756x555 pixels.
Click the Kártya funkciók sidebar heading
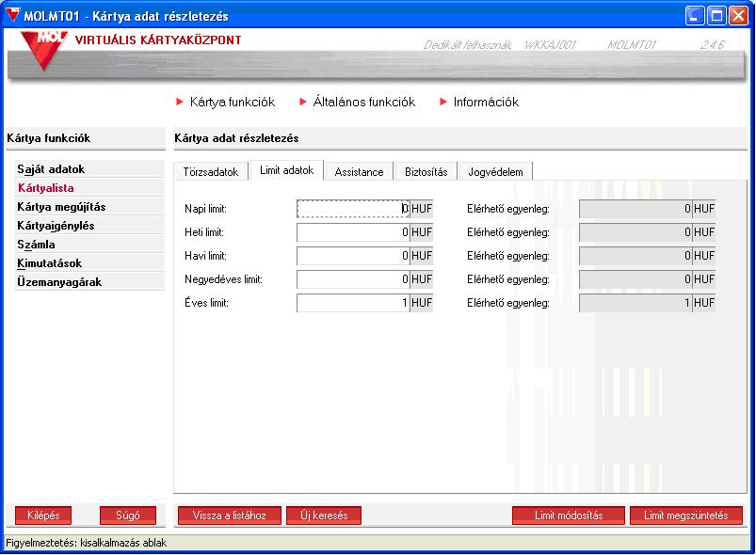click(49, 138)
